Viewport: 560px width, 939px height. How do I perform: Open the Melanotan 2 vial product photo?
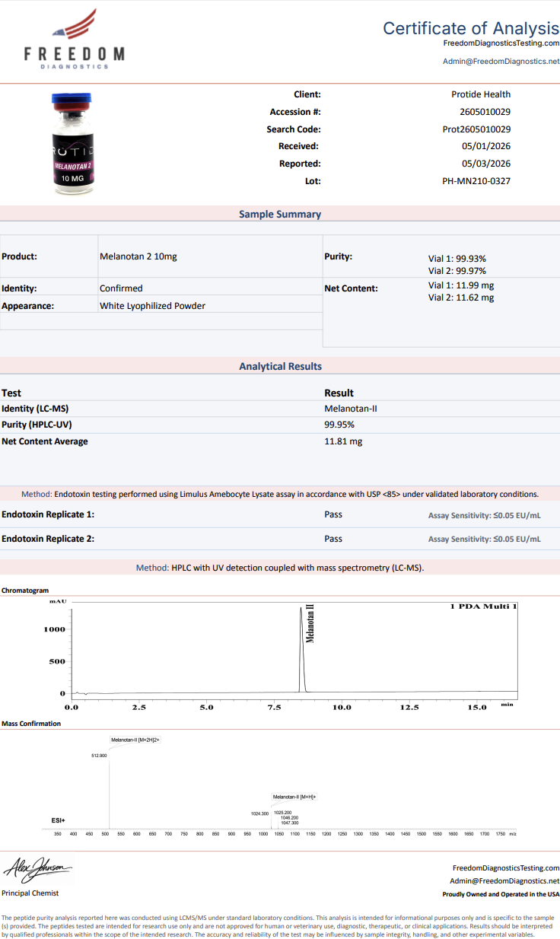(72, 143)
